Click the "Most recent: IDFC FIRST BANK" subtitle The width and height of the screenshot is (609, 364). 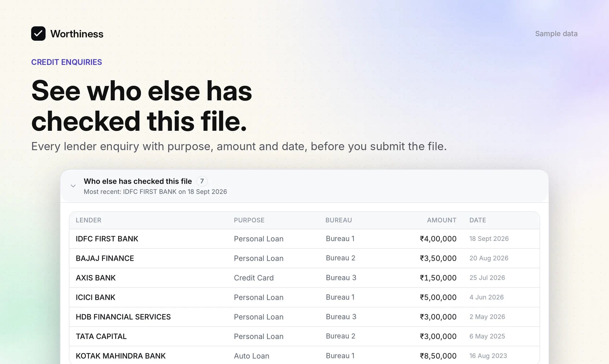tap(155, 192)
